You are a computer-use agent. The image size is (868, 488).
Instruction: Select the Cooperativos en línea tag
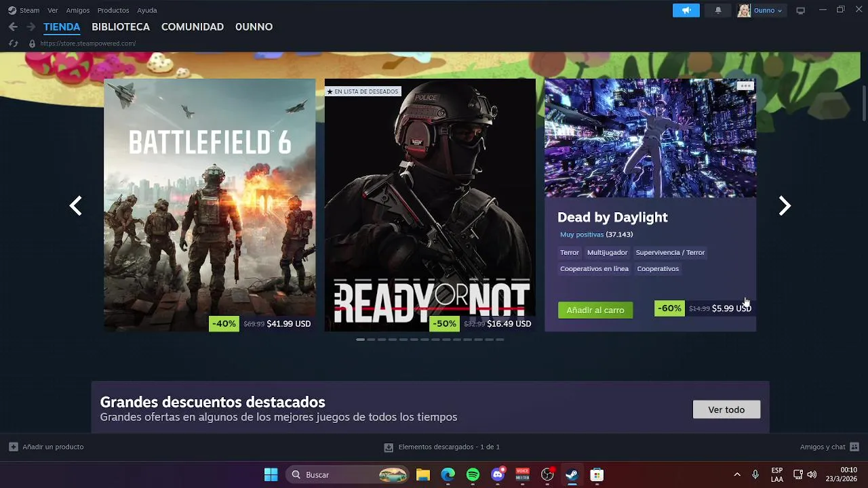point(594,268)
